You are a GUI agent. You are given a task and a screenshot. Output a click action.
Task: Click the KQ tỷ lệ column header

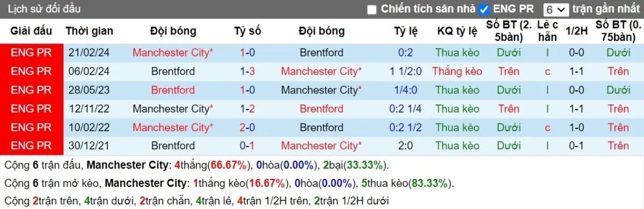point(457,31)
